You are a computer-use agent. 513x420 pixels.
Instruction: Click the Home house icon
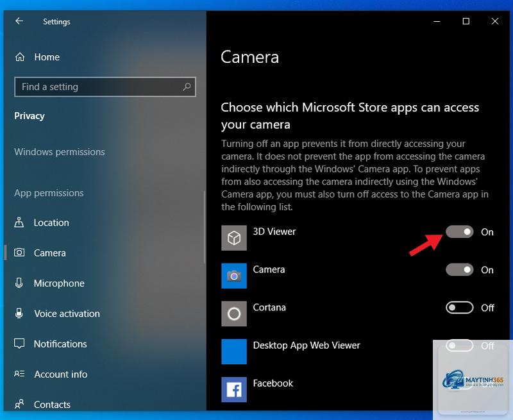tap(20, 57)
